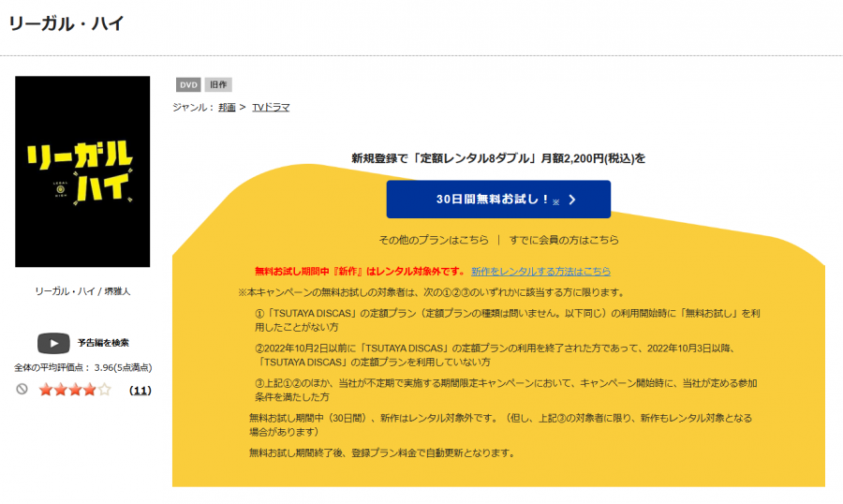Screen dimensions: 843x504
Task: Click the 定額レンタル8ダブル 月額2,200円 heading
Action: click(498, 158)
